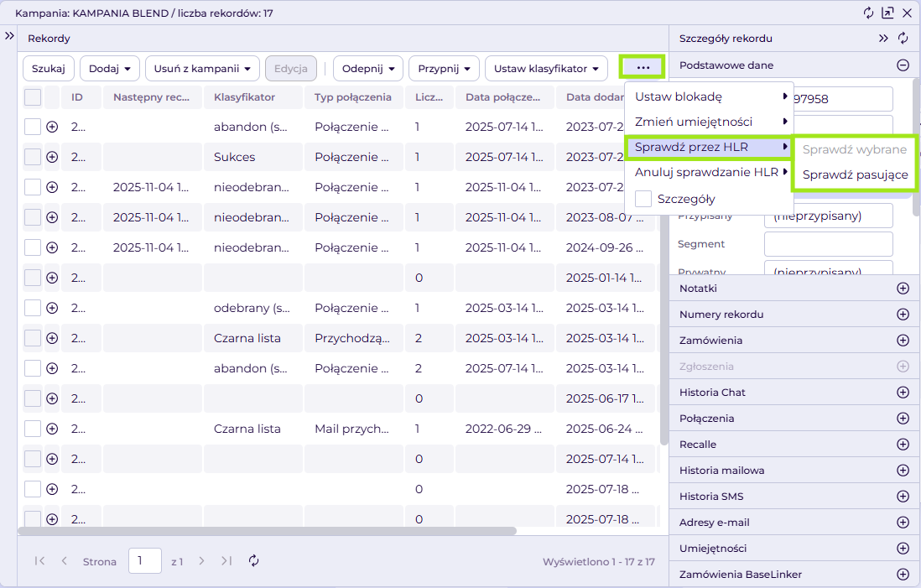
Task: Choose Sprawdź wybrane option
Action: 855,149
